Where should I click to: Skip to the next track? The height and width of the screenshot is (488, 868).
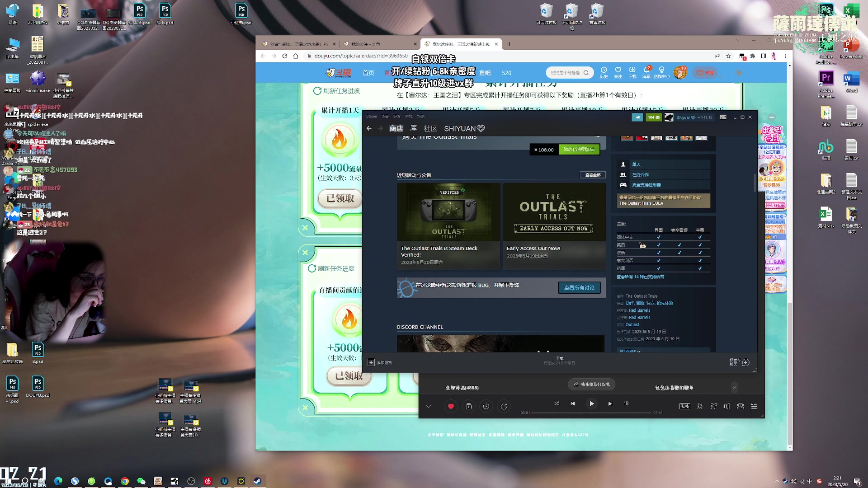pos(610,404)
